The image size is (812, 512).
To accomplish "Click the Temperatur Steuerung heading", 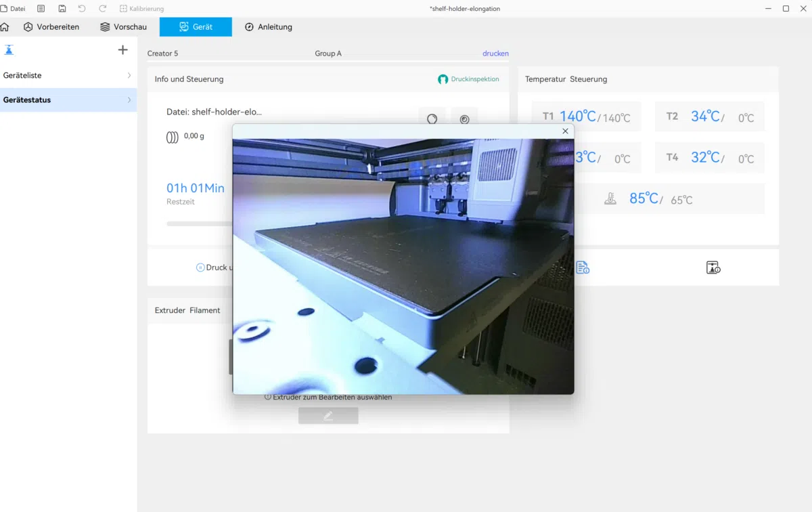I will pos(566,79).
